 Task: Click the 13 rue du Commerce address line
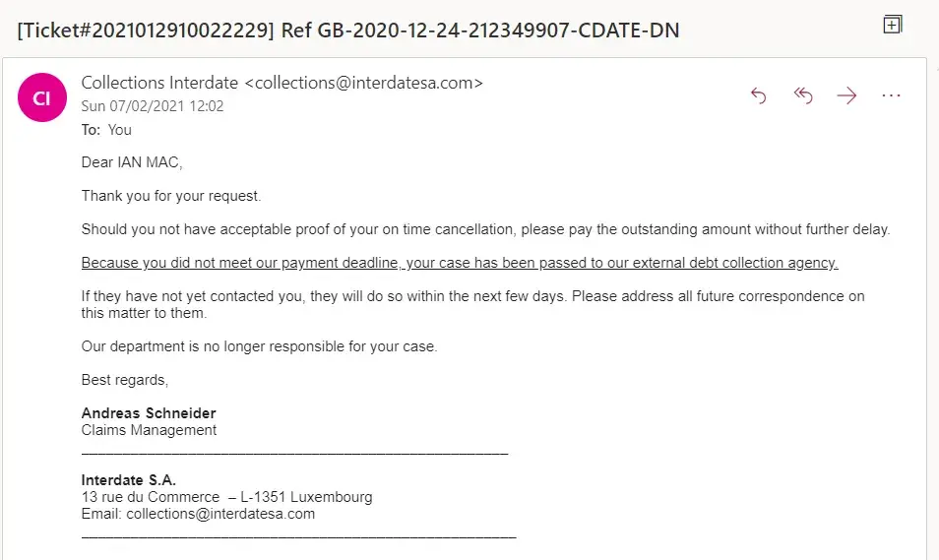pyautogui.click(x=226, y=497)
